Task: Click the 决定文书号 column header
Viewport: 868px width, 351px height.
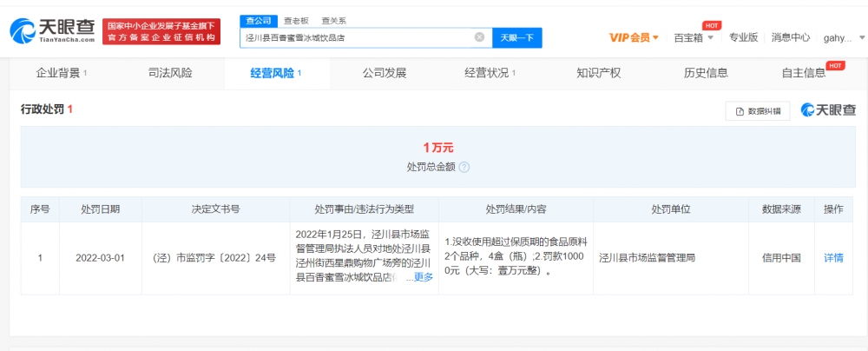Action: click(x=216, y=209)
